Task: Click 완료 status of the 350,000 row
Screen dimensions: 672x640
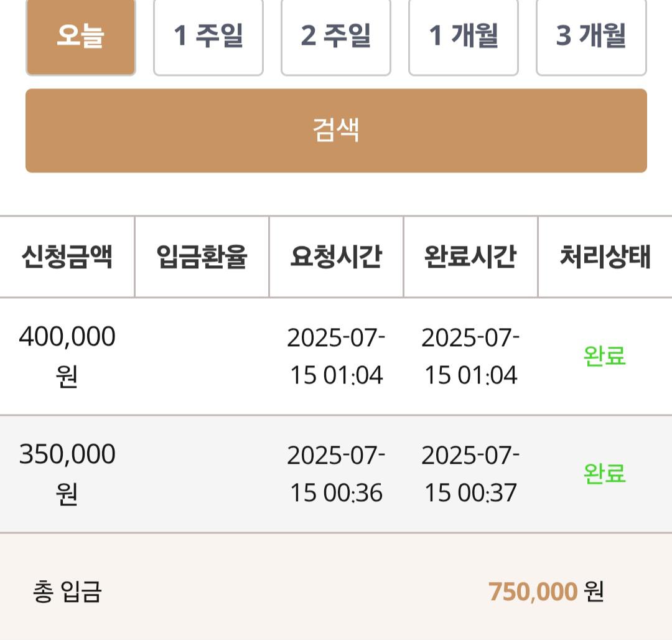Action: [605, 474]
